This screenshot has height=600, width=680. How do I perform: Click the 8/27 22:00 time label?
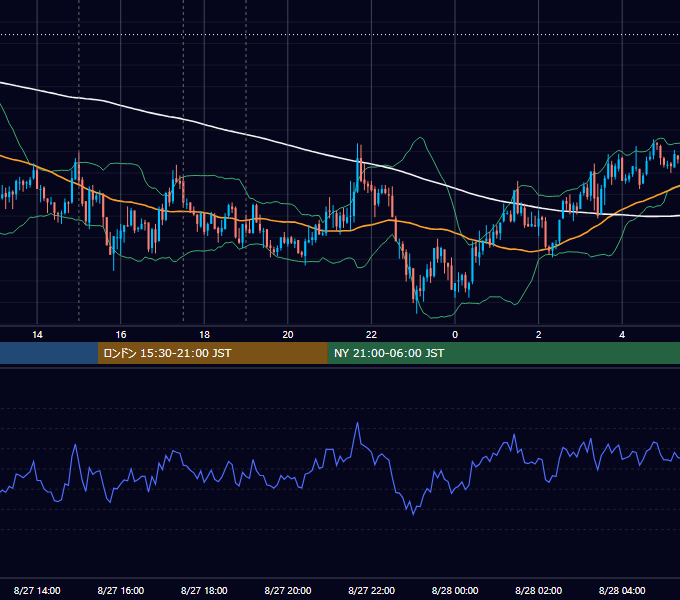coord(372,590)
